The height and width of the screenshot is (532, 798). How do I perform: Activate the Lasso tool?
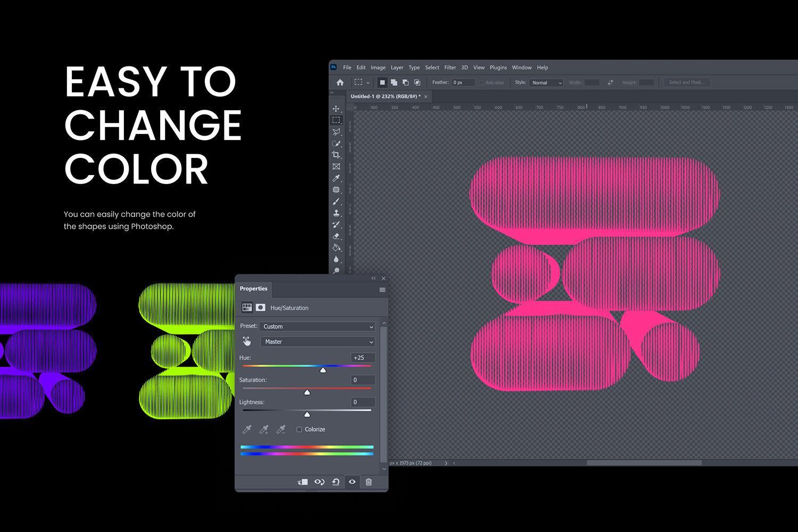click(337, 131)
